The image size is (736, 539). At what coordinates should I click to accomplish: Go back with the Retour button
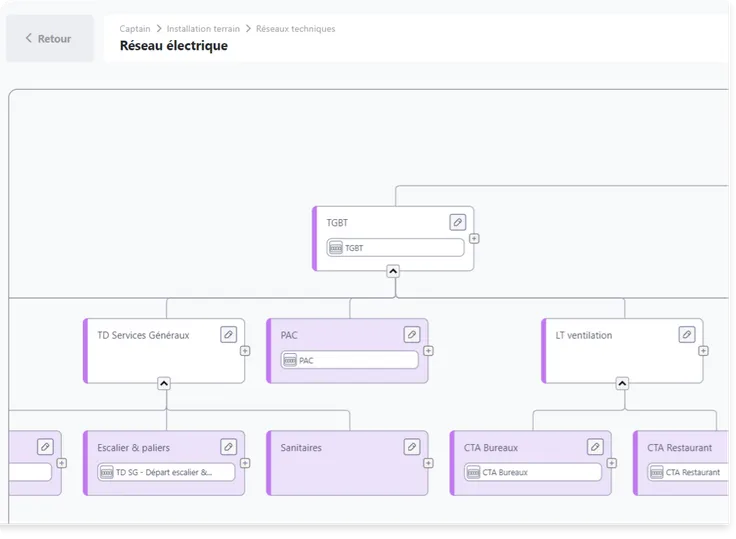[49, 38]
